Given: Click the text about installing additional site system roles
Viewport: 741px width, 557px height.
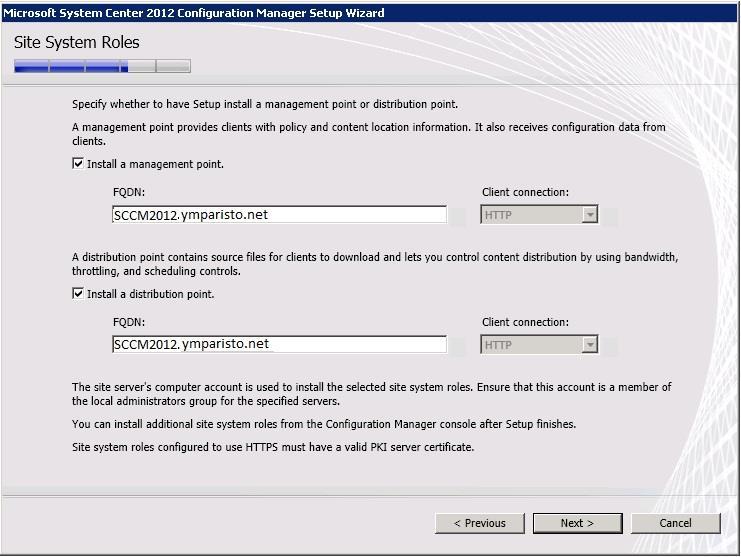Looking at the screenshot, I should coord(324,424).
